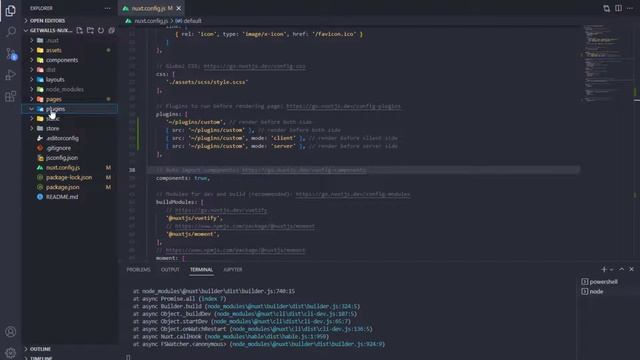Open the Run and Debug view
This screenshot has height=360, width=640.
(11, 75)
